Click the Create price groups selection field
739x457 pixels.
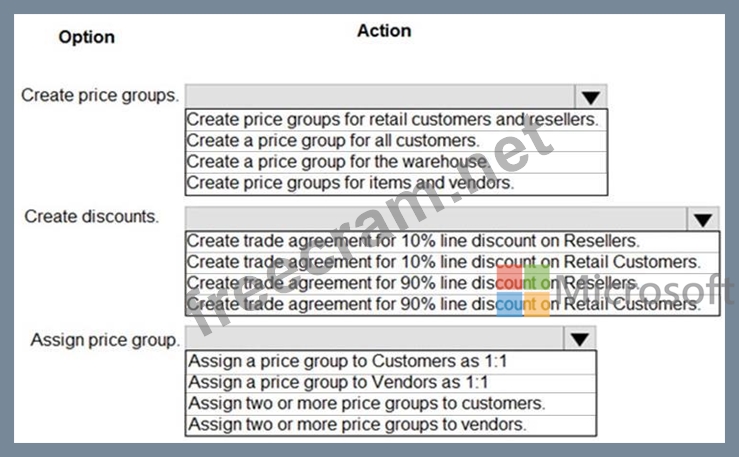(x=380, y=97)
